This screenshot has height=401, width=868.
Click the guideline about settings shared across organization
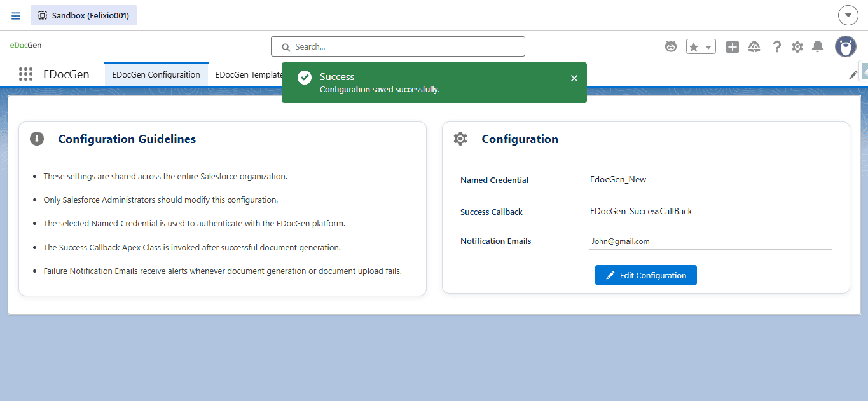165,176
